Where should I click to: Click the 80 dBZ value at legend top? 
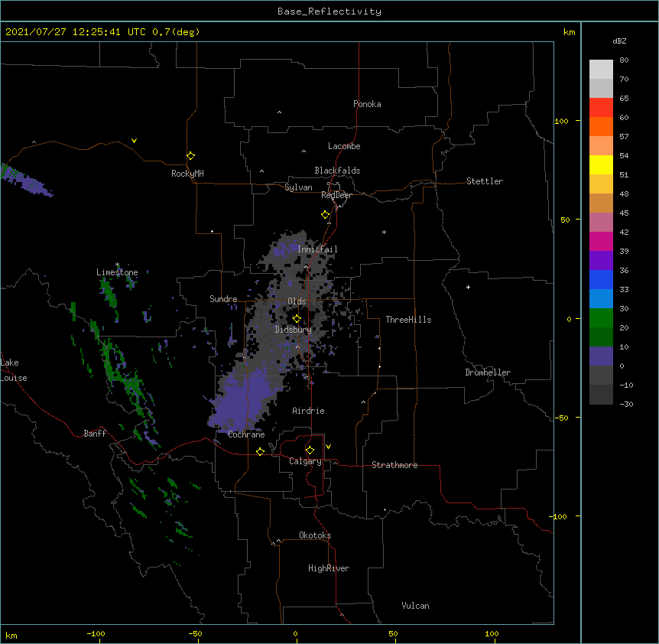coord(624,60)
